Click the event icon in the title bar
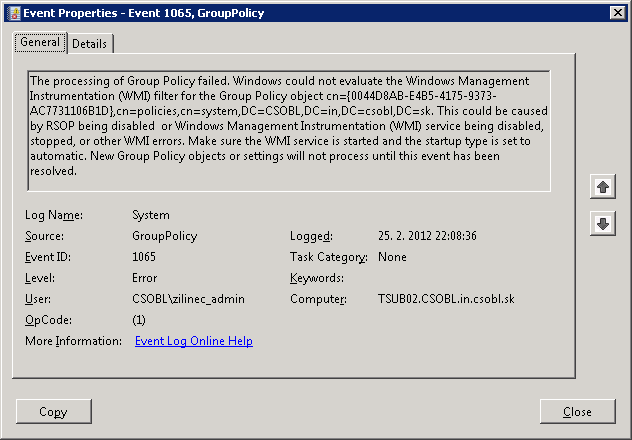The height and width of the screenshot is (440, 632). point(14,13)
